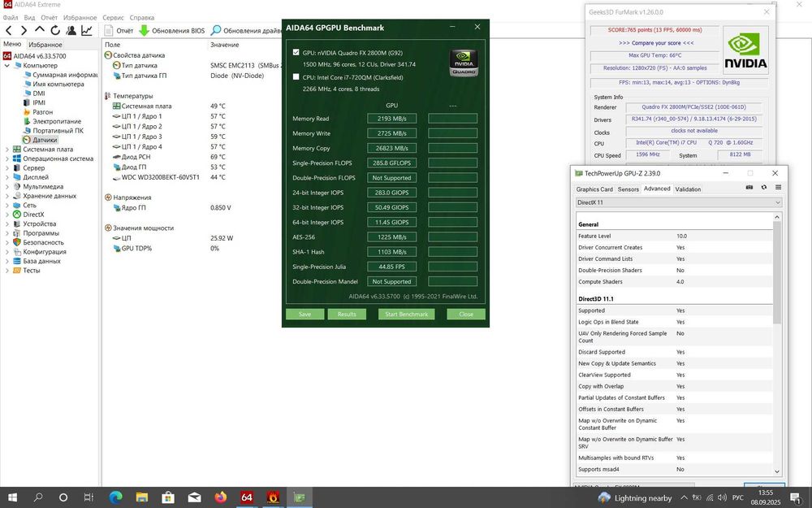Viewport: 812px width, 508px height.
Task: Click the Memory Copy 26823 MB/s value
Action: [391, 148]
